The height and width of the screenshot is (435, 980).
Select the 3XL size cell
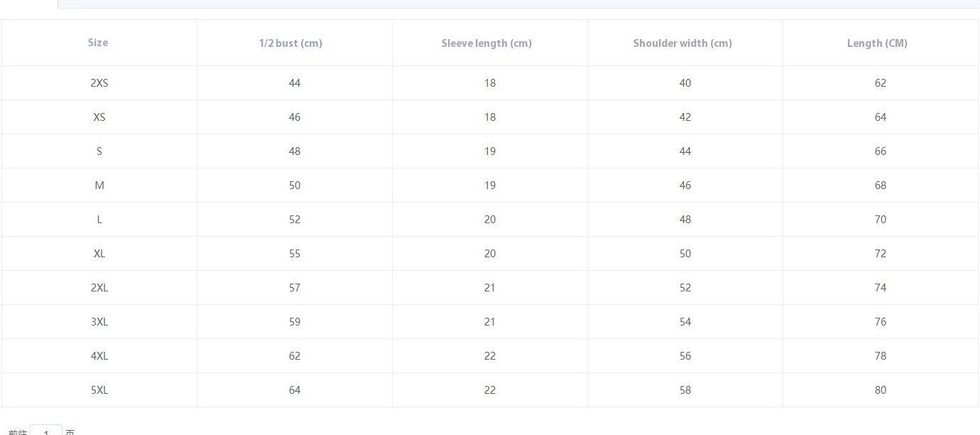click(99, 322)
